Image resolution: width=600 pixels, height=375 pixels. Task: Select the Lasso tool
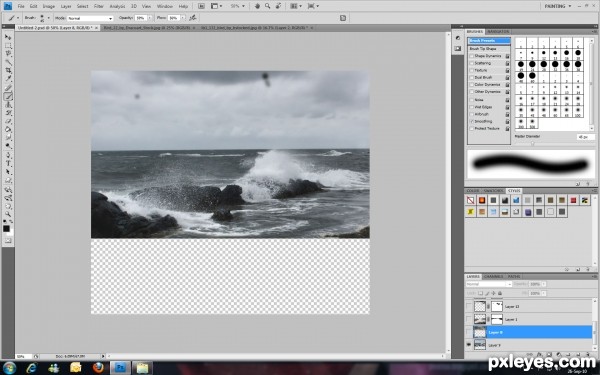(8, 54)
